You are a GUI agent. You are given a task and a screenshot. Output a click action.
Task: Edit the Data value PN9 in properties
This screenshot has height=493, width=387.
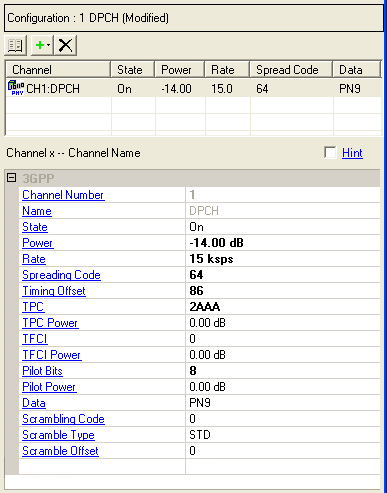pos(283,403)
